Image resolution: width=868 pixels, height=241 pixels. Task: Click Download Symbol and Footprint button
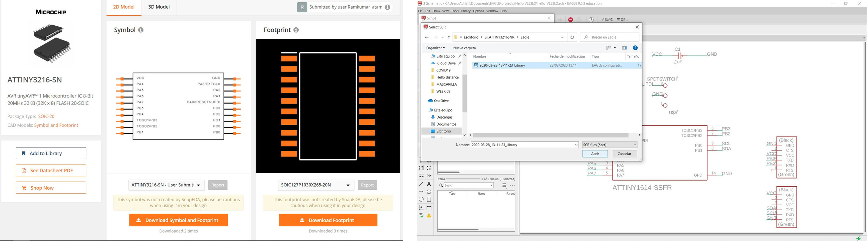179,220
